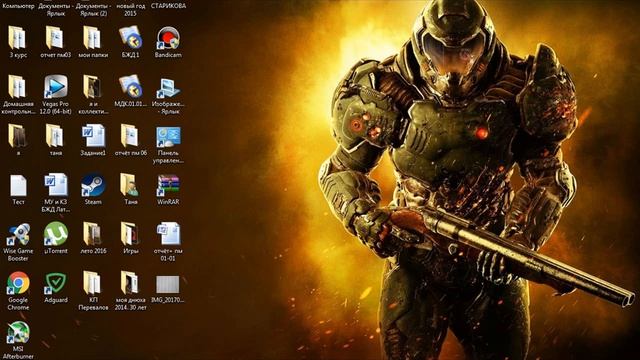Open the Игры folder
The image size is (640, 360).
(x=131, y=234)
